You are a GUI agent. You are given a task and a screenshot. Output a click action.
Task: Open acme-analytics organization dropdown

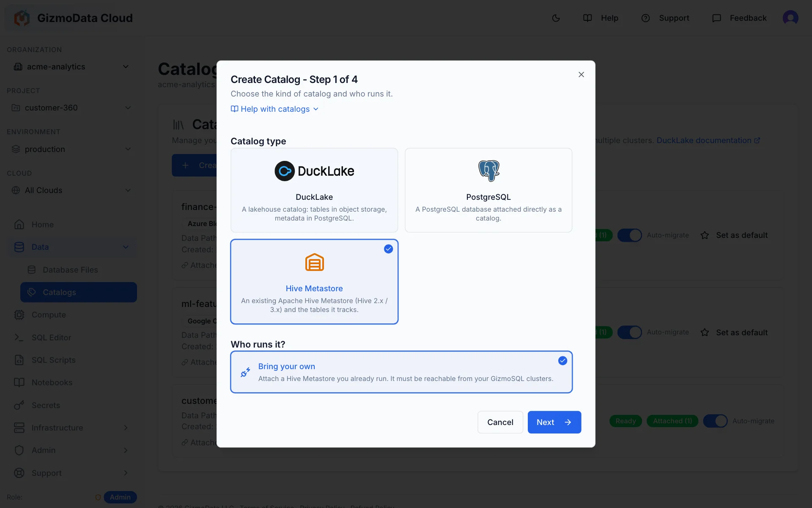click(x=71, y=67)
